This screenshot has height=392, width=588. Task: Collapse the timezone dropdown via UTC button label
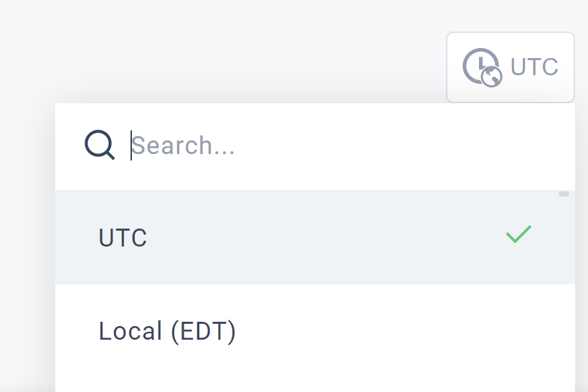pyautogui.click(x=534, y=67)
